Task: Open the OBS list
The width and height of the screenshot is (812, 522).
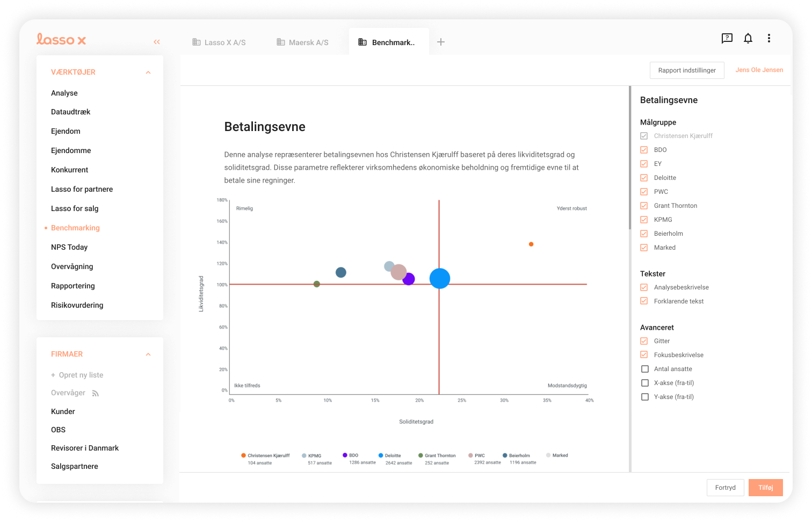Action: tap(58, 430)
